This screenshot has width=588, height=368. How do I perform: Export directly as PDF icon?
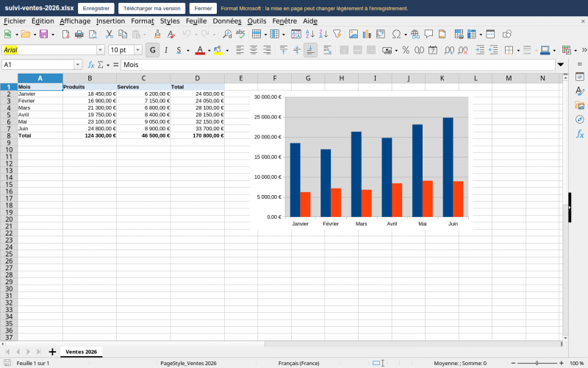pos(65,34)
